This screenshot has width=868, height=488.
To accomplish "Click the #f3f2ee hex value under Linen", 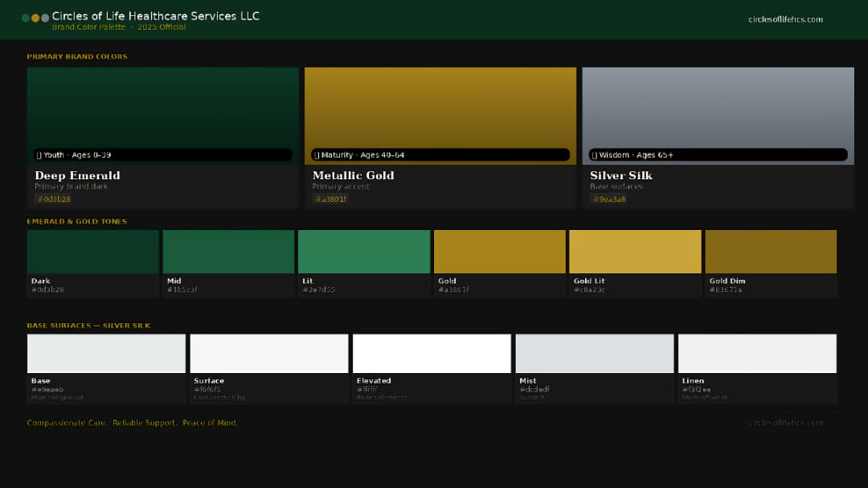I will coord(697,389).
